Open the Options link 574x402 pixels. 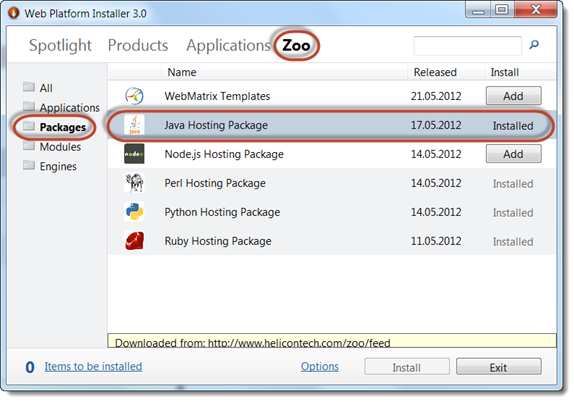pyautogui.click(x=320, y=366)
